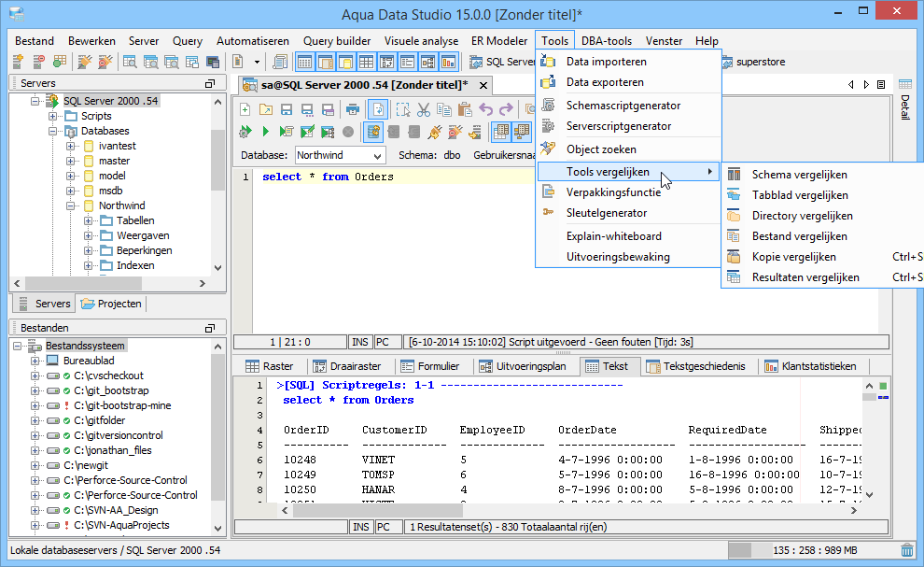Open the Projecten tab
924x567 pixels.
pyautogui.click(x=112, y=304)
